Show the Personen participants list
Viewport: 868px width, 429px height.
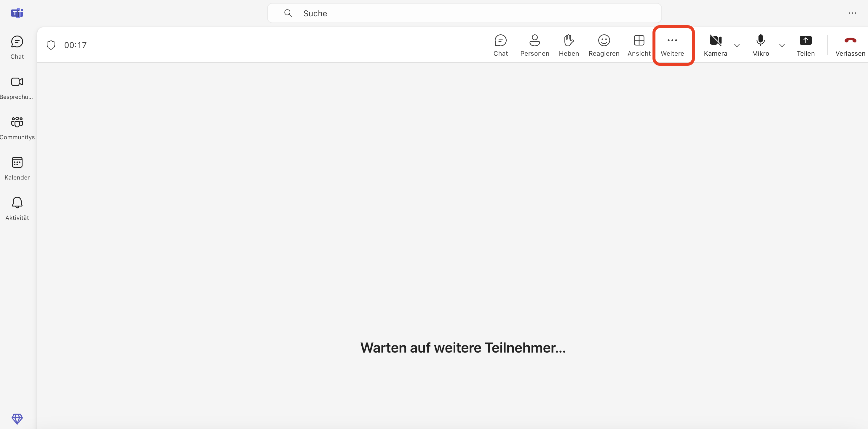(534, 45)
